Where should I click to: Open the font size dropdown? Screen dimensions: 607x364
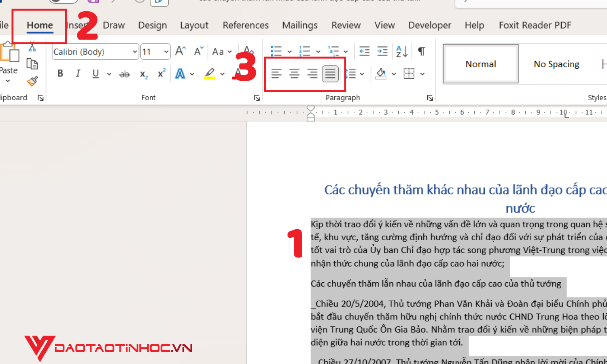point(166,51)
